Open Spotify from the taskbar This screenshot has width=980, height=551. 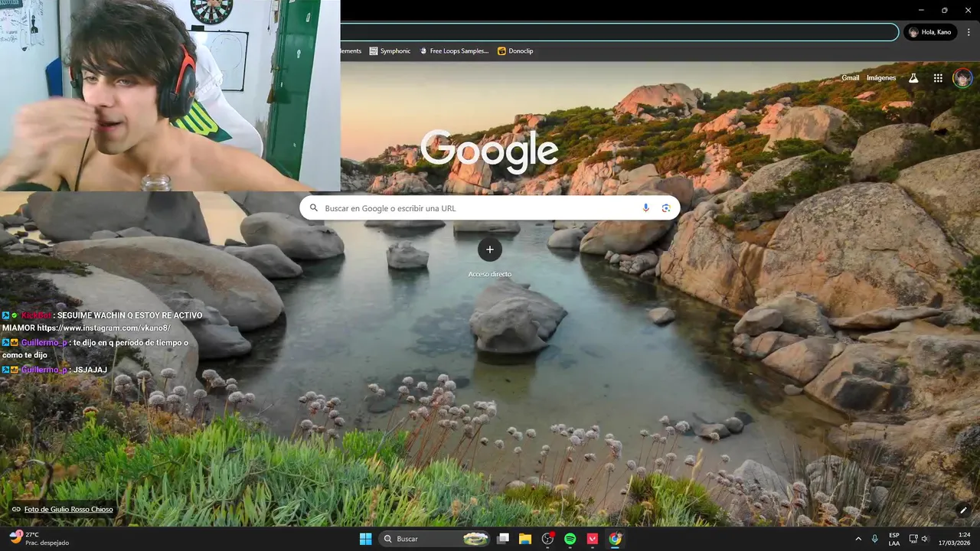(x=570, y=539)
